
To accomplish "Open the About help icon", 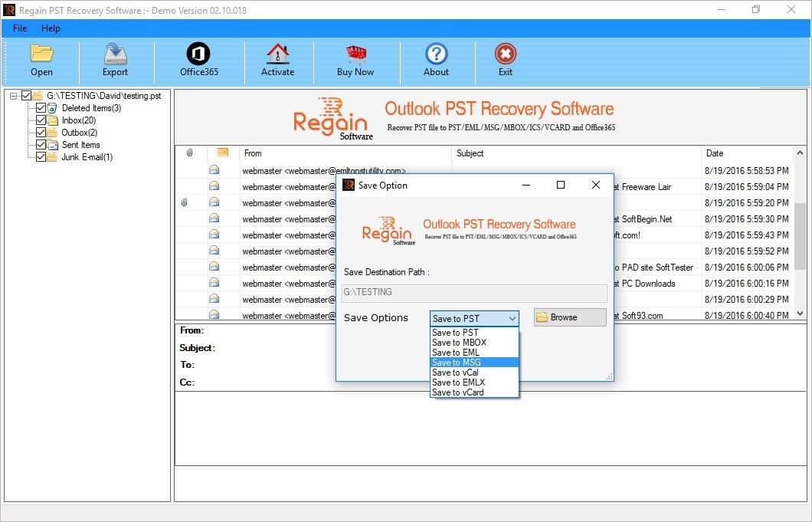I will [x=437, y=54].
